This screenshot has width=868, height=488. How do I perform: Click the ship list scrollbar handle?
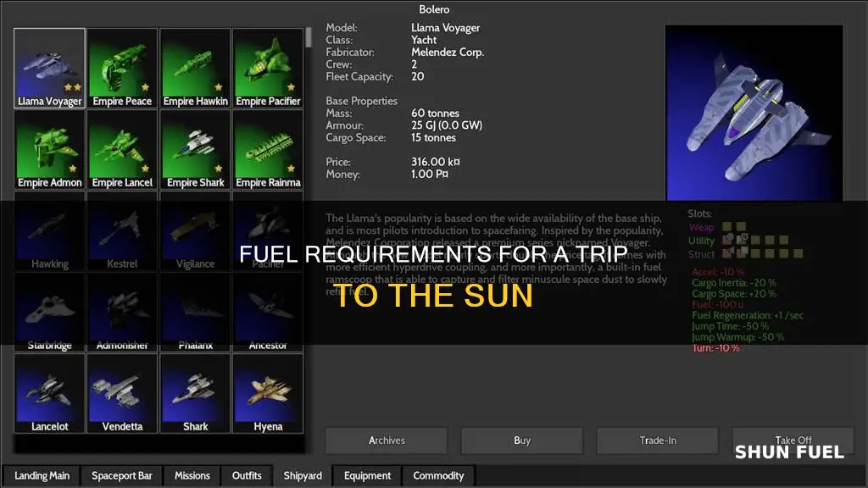coord(309,37)
